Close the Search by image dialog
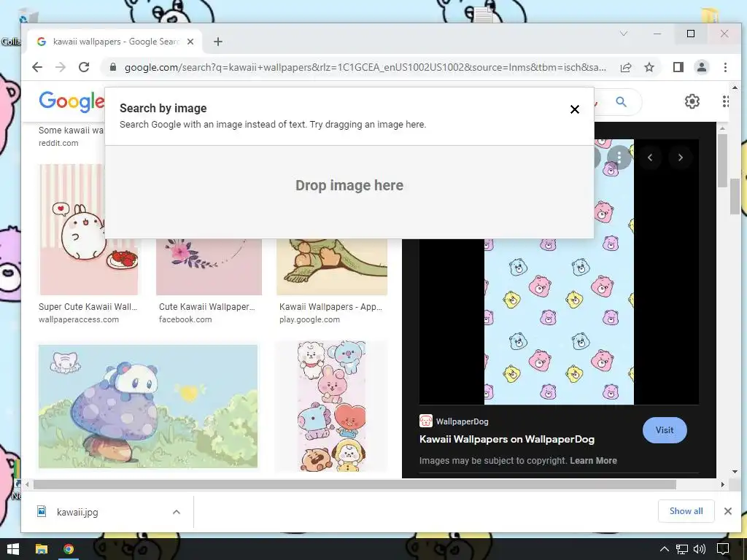The height and width of the screenshot is (560, 747). coord(575,109)
